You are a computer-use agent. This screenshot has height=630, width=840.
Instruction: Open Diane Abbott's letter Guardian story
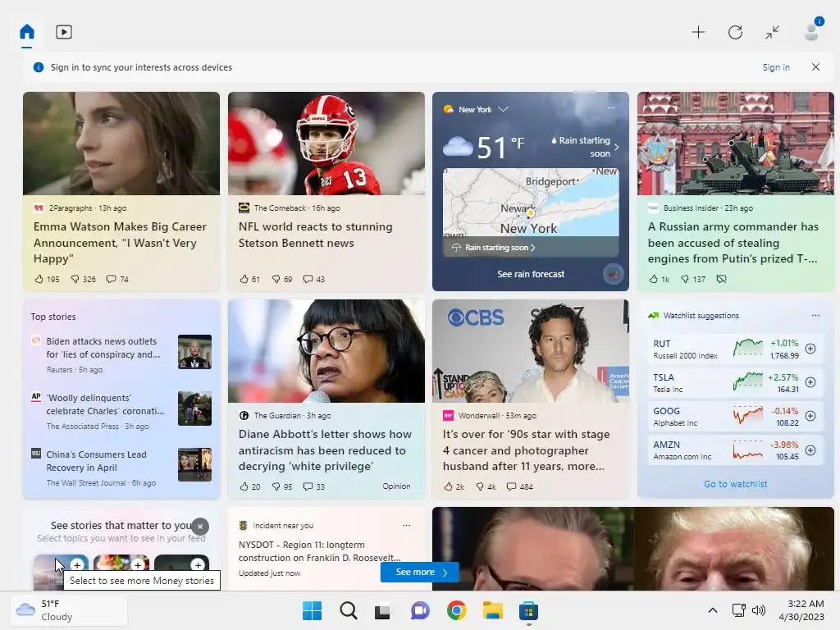pyautogui.click(x=325, y=450)
